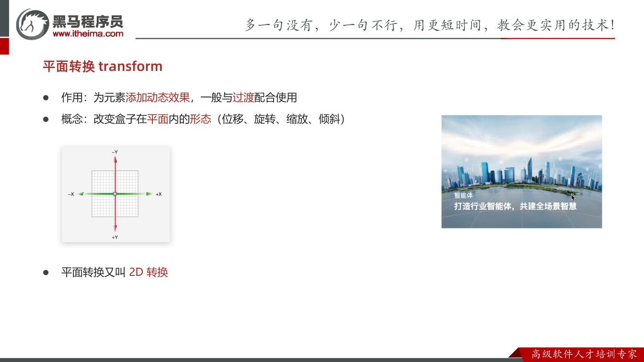Click the red 添加动态效果 phrase
The image size is (644, 362).
click(x=158, y=98)
